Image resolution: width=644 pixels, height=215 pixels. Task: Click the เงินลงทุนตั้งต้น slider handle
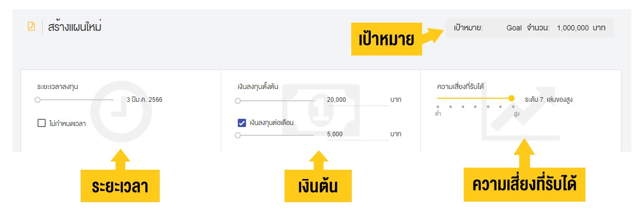coord(237,101)
